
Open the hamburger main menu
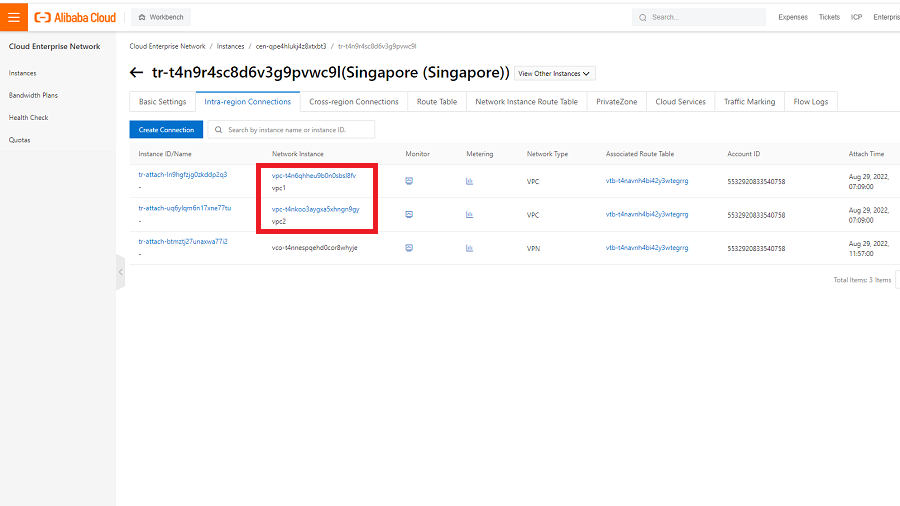[14, 17]
